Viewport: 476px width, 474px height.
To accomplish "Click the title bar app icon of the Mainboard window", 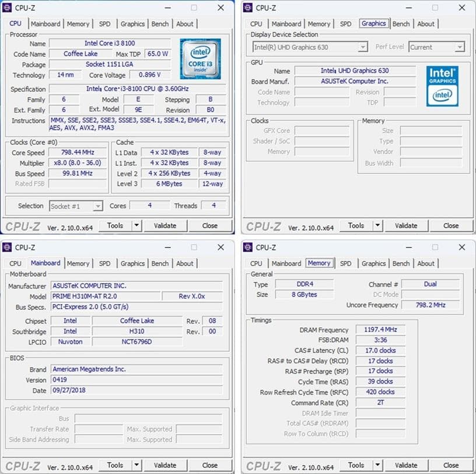I will [x=8, y=247].
